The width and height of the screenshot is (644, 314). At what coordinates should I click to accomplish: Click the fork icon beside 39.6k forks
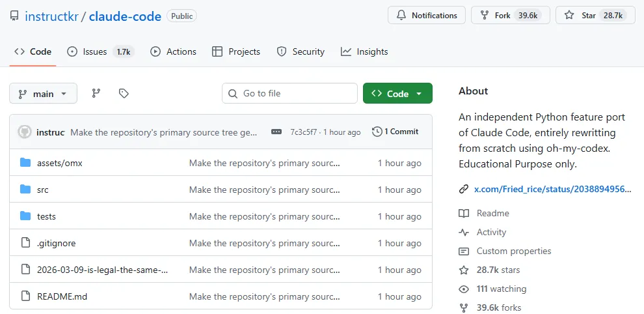(464, 307)
